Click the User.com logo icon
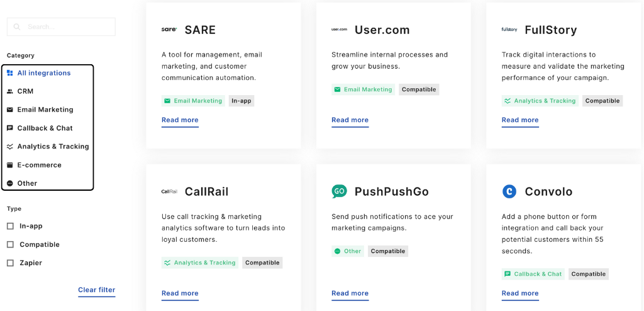 pyautogui.click(x=339, y=30)
